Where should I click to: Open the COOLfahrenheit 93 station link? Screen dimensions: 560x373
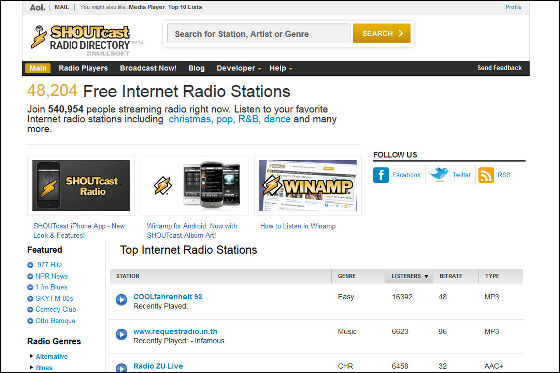tap(168, 297)
